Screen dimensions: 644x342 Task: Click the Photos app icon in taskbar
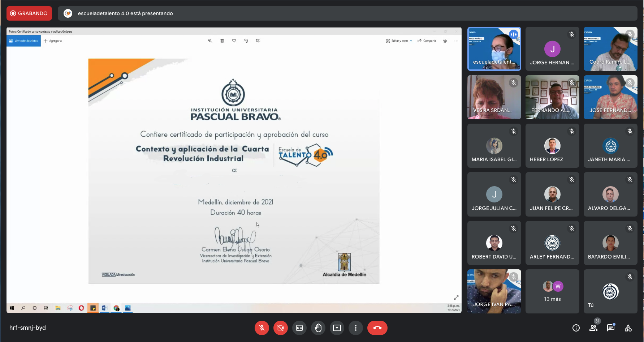coord(128,308)
